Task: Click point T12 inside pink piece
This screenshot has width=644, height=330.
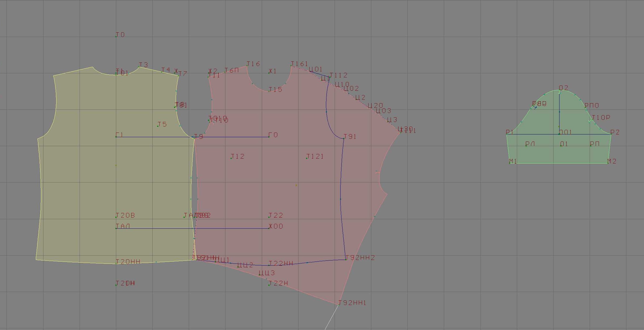Action: coord(231,158)
